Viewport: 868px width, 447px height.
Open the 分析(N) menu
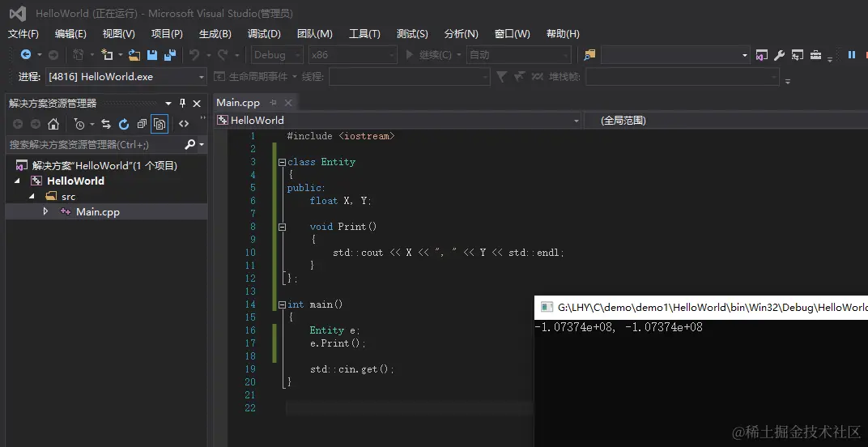pyautogui.click(x=461, y=34)
